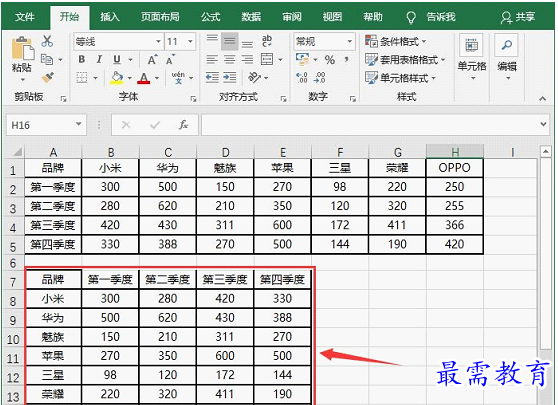Apply percent style

tap(330, 59)
